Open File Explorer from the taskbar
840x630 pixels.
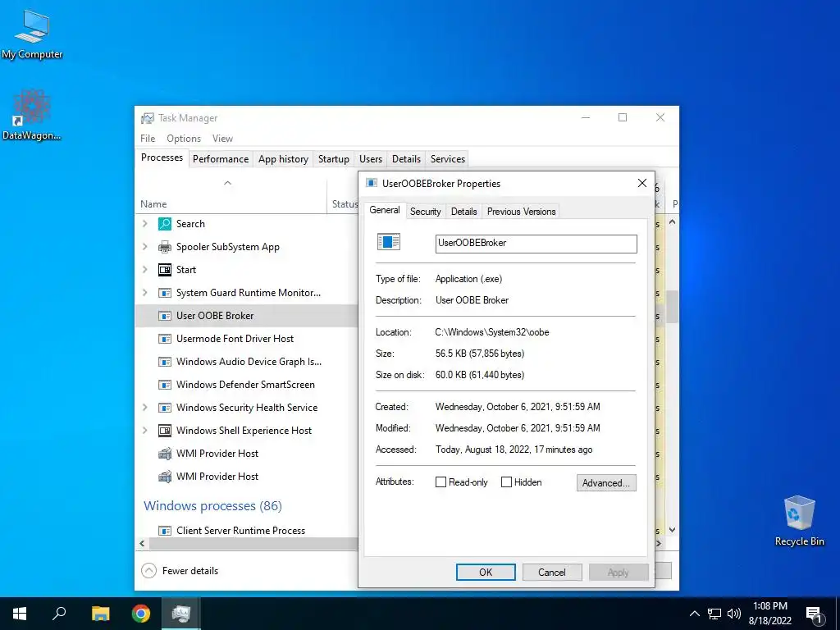[x=100, y=614]
